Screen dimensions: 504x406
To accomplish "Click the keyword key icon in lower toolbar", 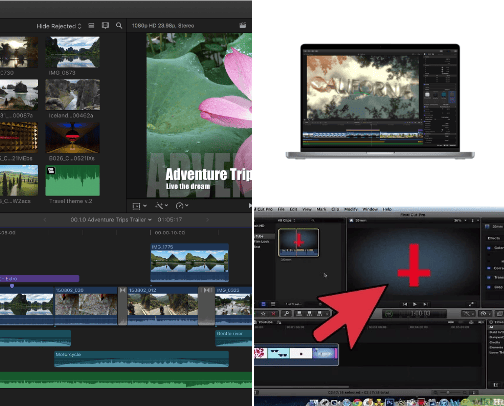I will pos(286,314).
